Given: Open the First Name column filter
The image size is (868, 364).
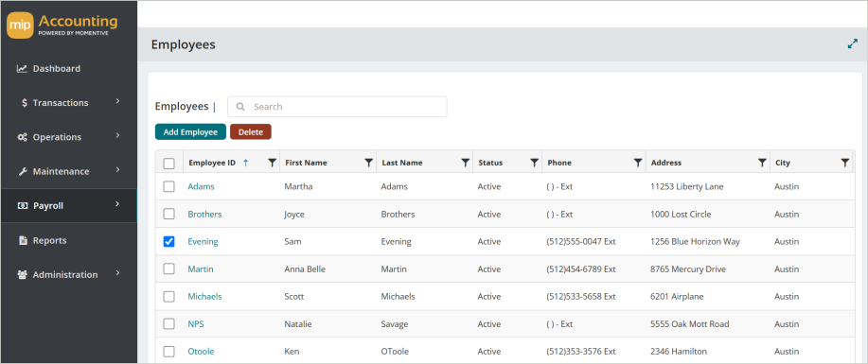Looking at the screenshot, I should tap(368, 163).
